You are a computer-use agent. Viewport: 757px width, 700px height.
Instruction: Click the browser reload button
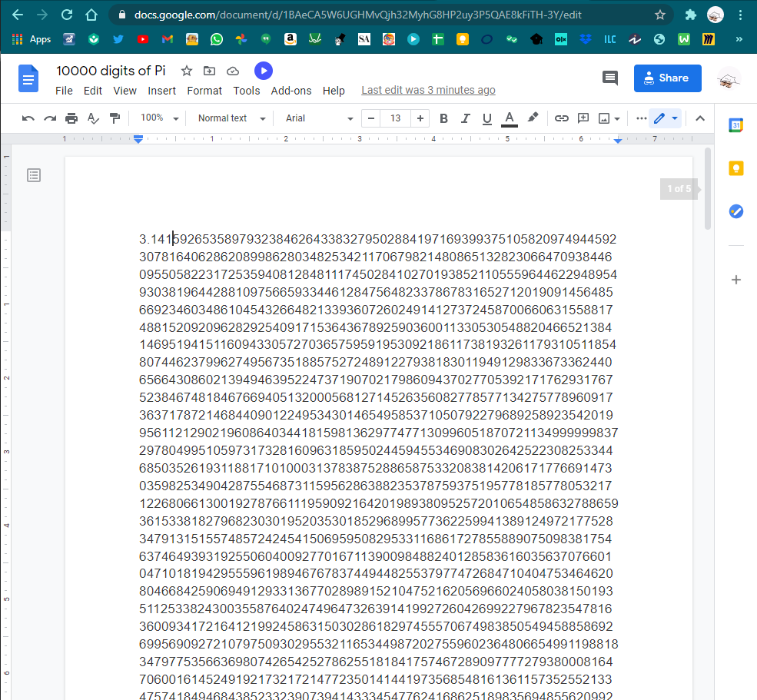(x=67, y=15)
